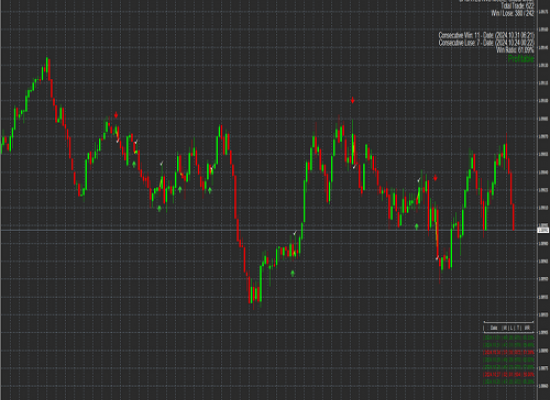Click the highest red sell arrow on the chart
The image size is (550, 400).
pos(353,101)
